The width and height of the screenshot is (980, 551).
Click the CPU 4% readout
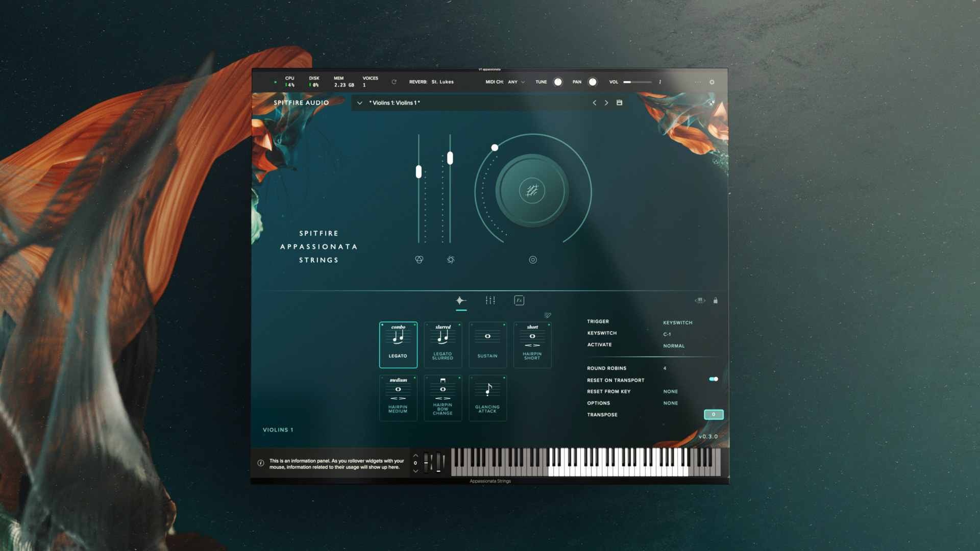289,82
